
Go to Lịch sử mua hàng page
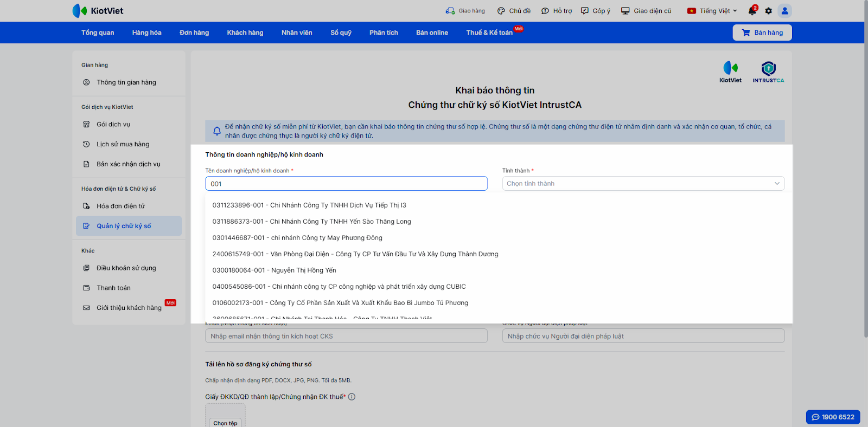123,144
